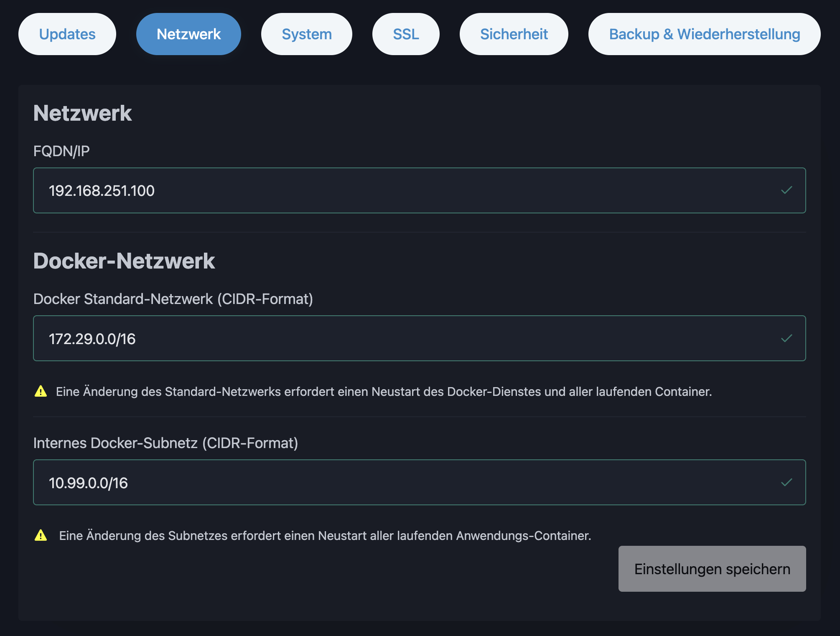Screen dimensions: 840x636
Task: Click the Netzwerk section heading
Action: (83, 113)
